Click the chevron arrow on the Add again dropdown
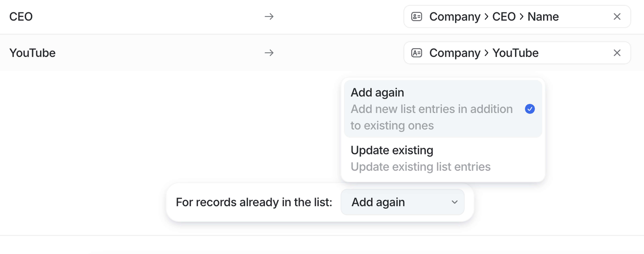Image resolution: width=644 pixels, height=254 pixels. 454,202
